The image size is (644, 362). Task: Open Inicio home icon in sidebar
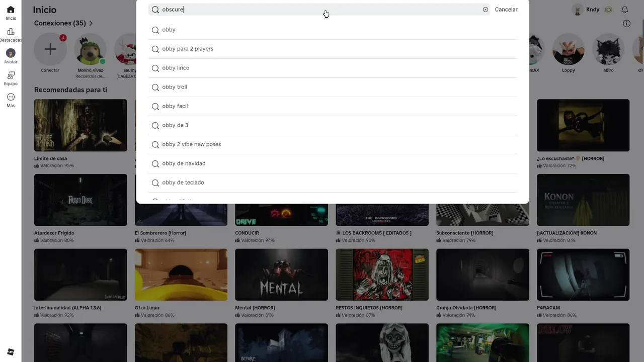tap(11, 10)
